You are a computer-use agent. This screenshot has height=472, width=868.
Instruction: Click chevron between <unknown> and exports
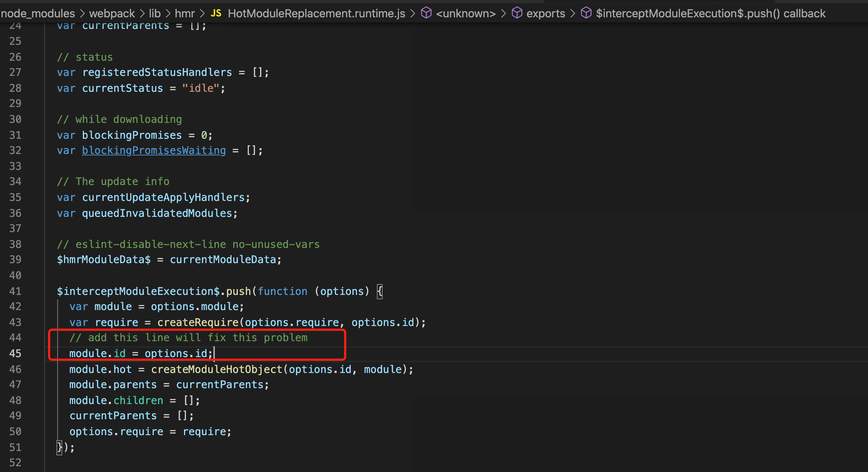[x=503, y=13]
